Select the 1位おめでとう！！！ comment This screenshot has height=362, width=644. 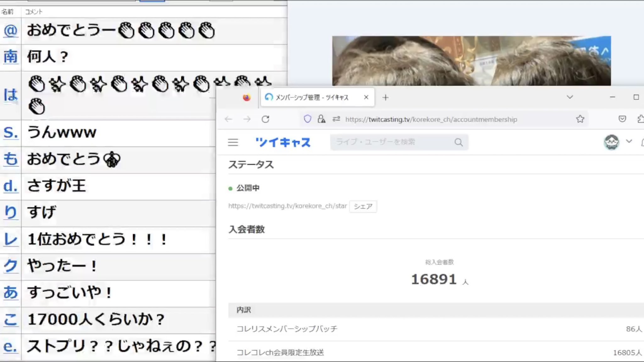[x=97, y=239]
